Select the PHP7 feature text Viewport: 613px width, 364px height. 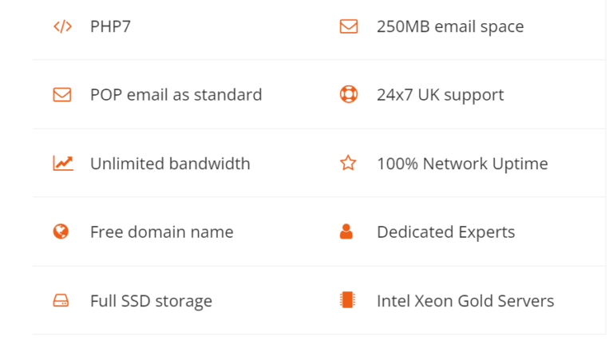pyautogui.click(x=110, y=26)
